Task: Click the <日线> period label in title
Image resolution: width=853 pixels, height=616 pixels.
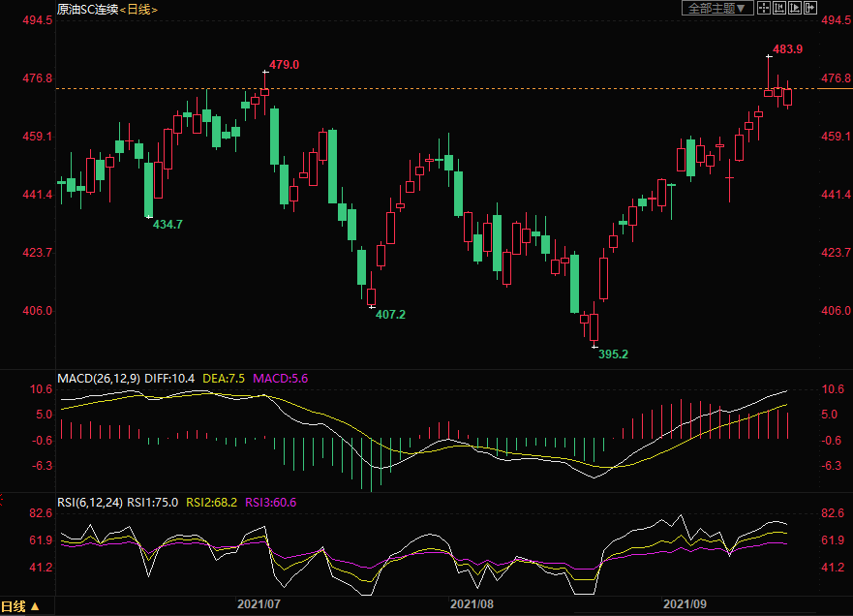Action: click(x=137, y=9)
